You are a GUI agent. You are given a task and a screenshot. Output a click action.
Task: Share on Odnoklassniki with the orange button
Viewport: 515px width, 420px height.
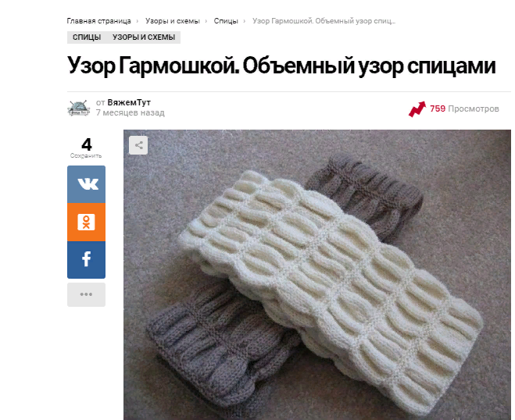[87, 222]
